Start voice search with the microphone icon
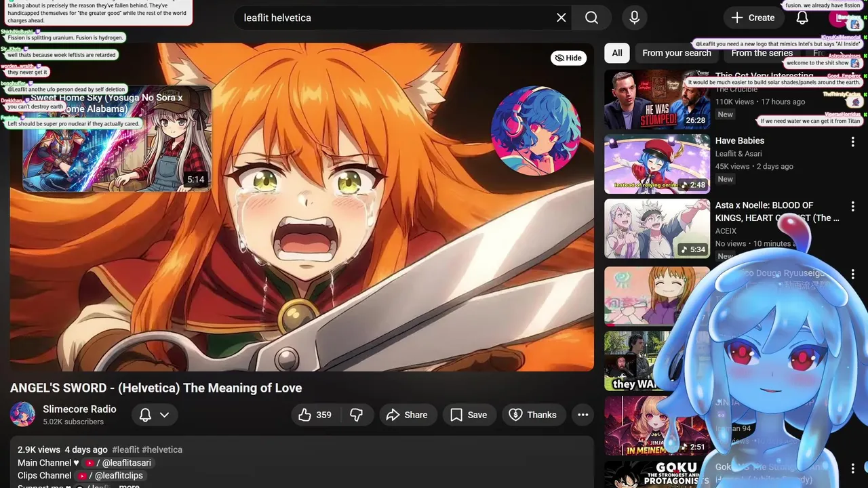The image size is (868, 488). click(x=634, y=18)
